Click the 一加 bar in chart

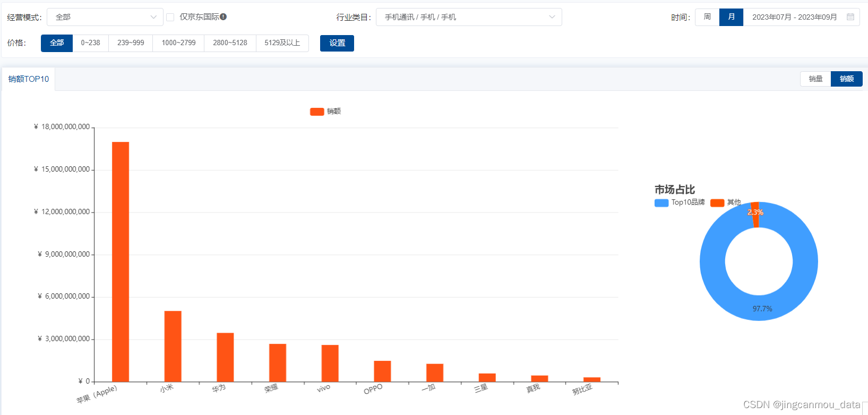click(435, 373)
